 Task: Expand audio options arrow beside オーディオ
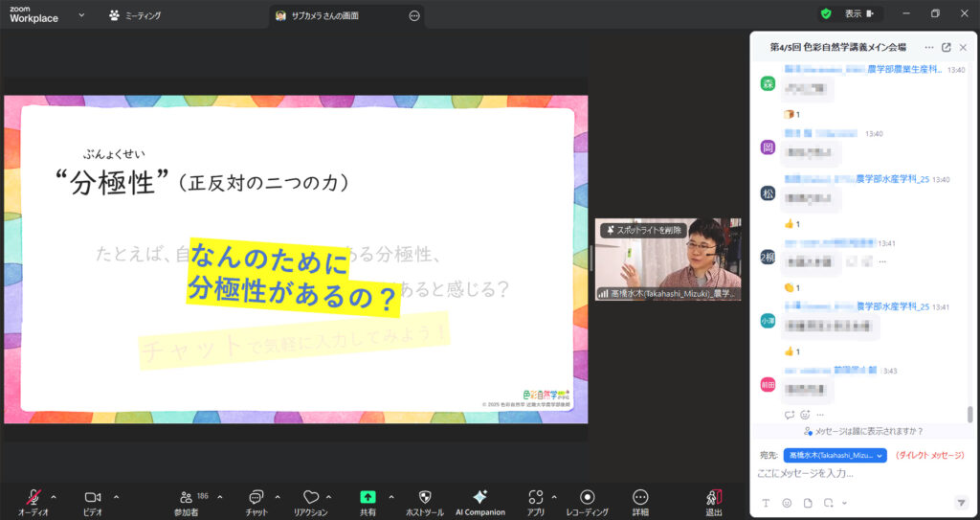(54, 496)
